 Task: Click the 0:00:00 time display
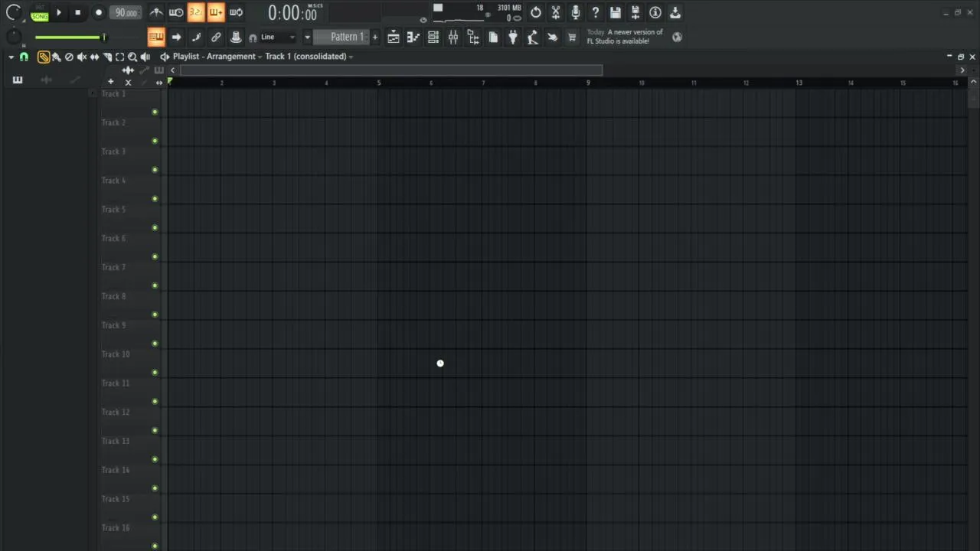pos(292,13)
